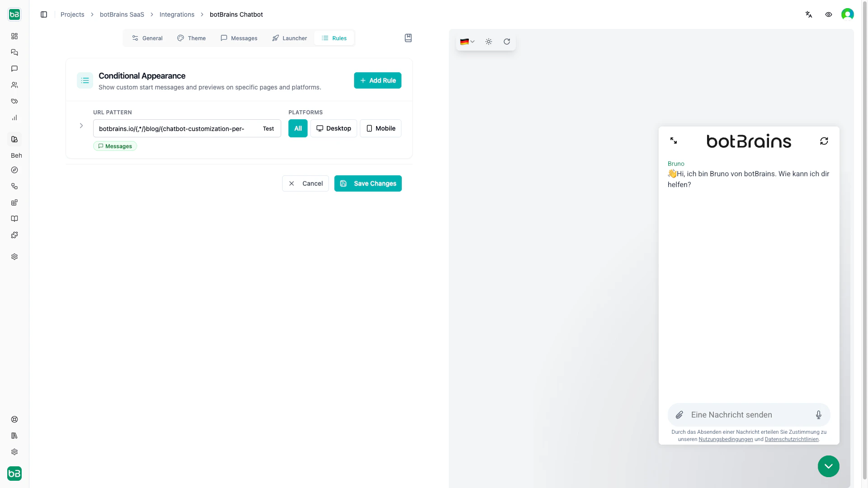
Task: Click the microphone voice input icon
Action: (819, 415)
